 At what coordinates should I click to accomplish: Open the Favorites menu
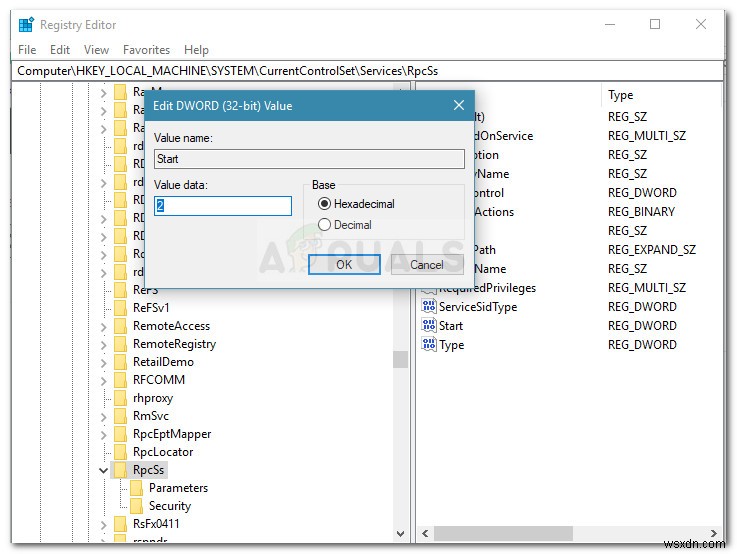point(146,49)
